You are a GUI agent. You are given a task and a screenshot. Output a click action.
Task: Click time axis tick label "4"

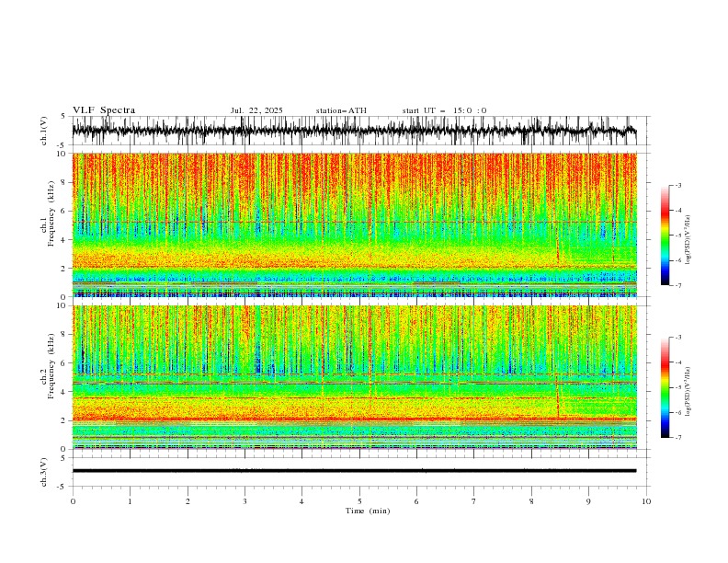click(301, 501)
